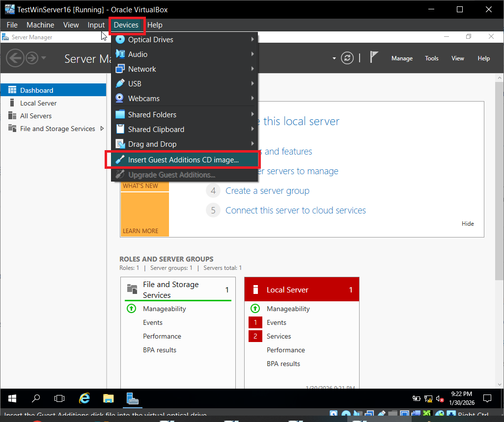Image resolution: width=504 pixels, height=422 pixels.
Task: Expand File and Storage Services tree item
Action: 102,129
